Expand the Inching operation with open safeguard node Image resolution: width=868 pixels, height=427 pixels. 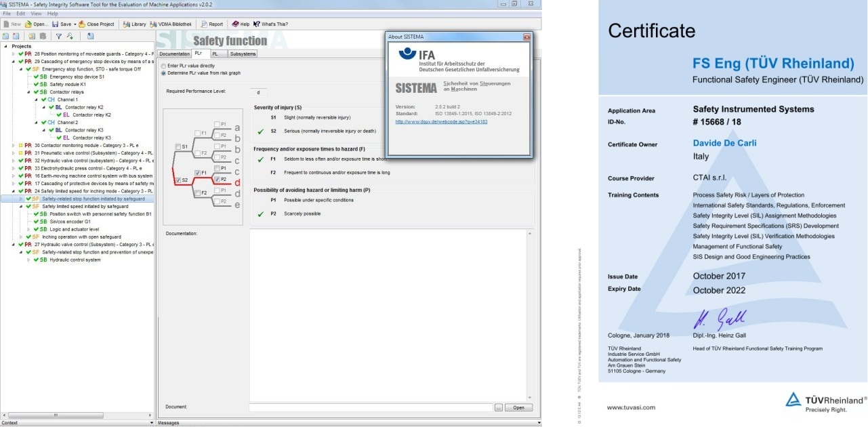(x=20, y=237)
